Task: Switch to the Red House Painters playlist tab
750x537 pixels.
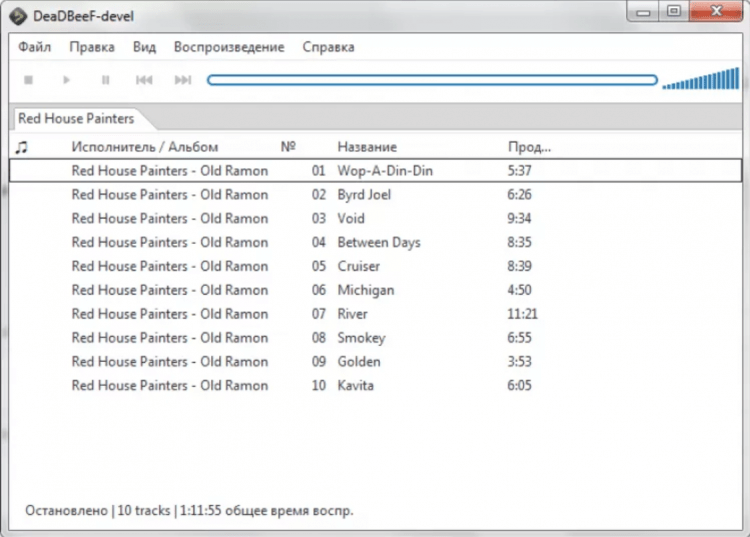Action: click(76, 118)
